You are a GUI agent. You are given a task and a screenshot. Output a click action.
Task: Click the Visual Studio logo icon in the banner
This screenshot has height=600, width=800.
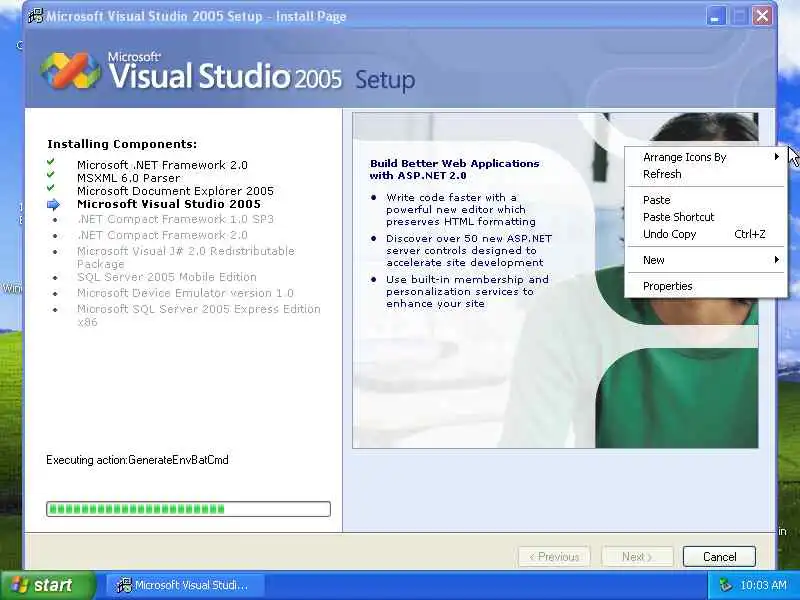(70, 71)
